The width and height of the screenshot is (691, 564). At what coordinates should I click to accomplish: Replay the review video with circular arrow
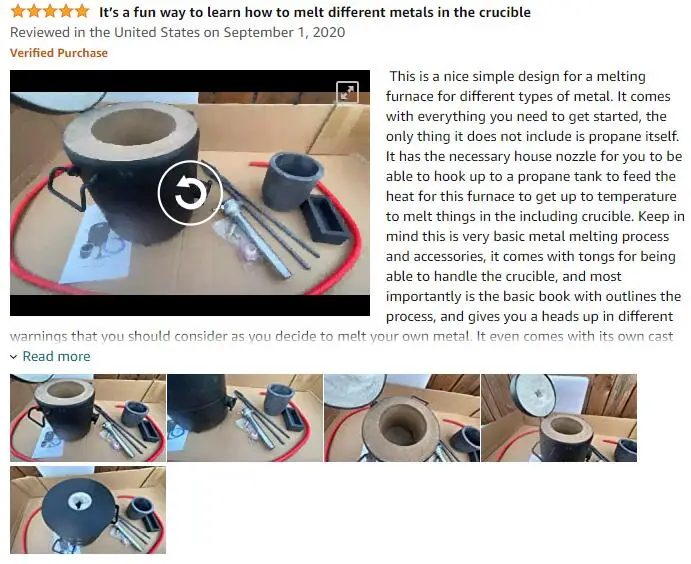pyautogui.click(x=190, y=193)
